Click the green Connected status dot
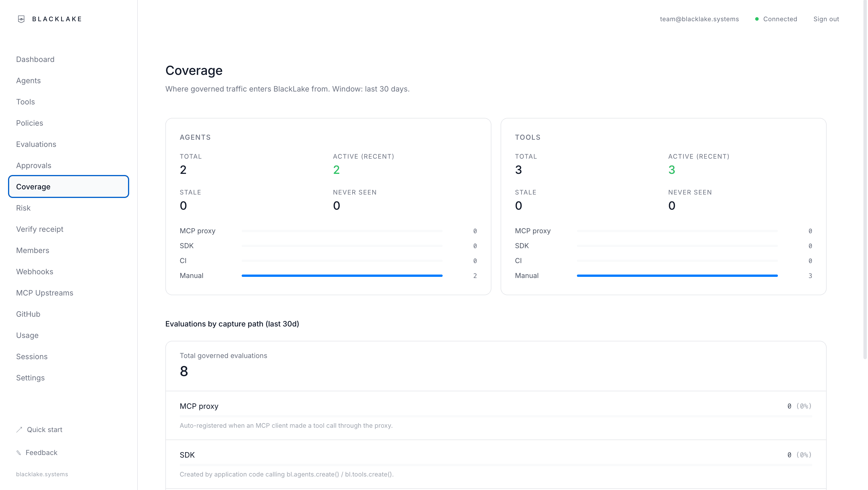 coord(757,19)
